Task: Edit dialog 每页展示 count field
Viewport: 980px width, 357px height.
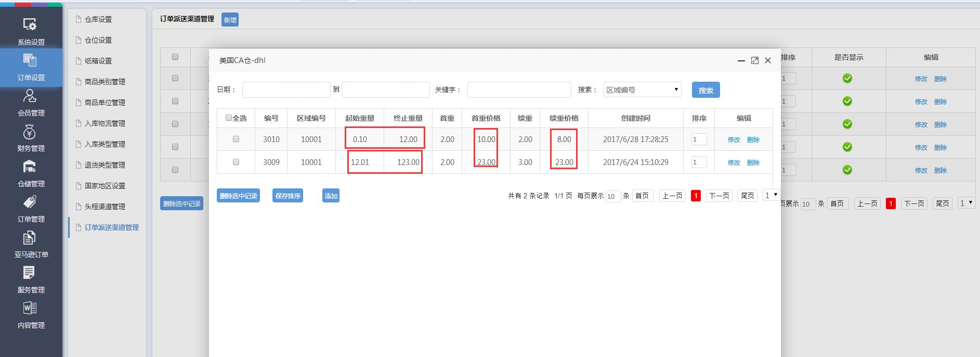Action: (613, 196)
